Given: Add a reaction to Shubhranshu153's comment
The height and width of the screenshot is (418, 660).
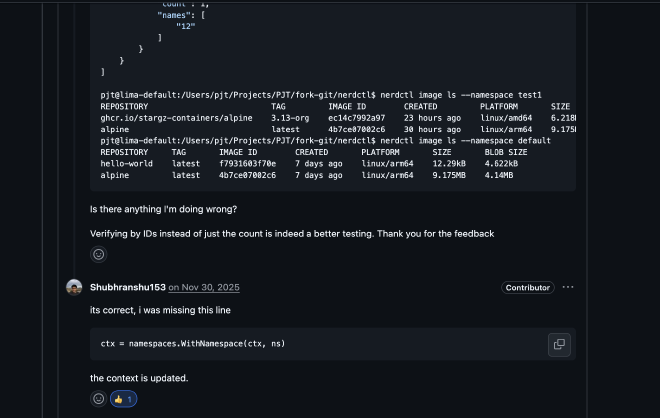Looking at the screenshot, I should [x=98, y=398].
